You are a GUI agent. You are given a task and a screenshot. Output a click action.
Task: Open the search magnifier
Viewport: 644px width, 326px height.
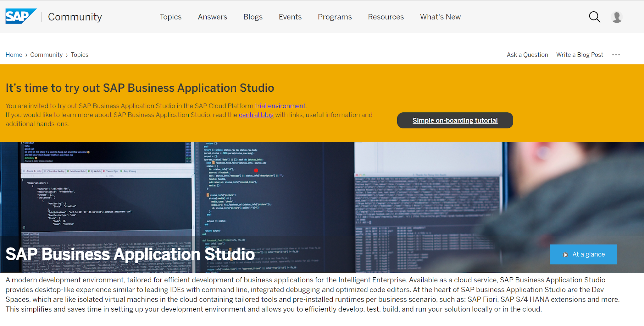(x=594, y=17)
